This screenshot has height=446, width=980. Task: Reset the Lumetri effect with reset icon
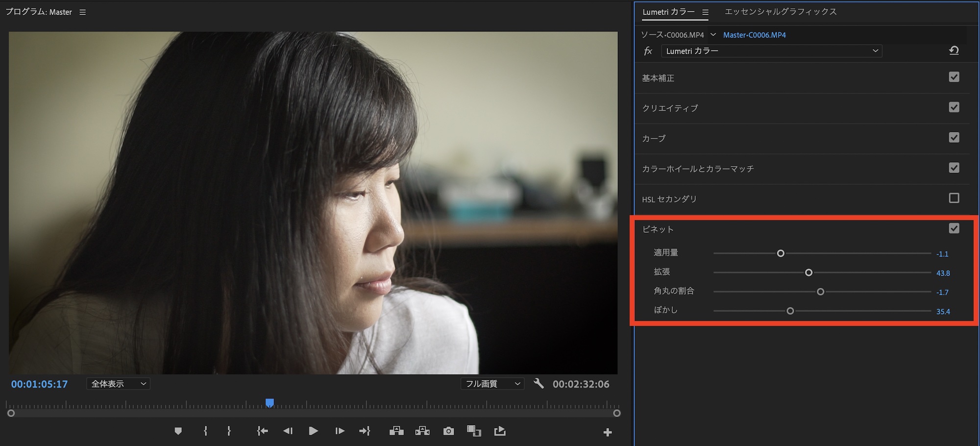[x=954, y=50]
